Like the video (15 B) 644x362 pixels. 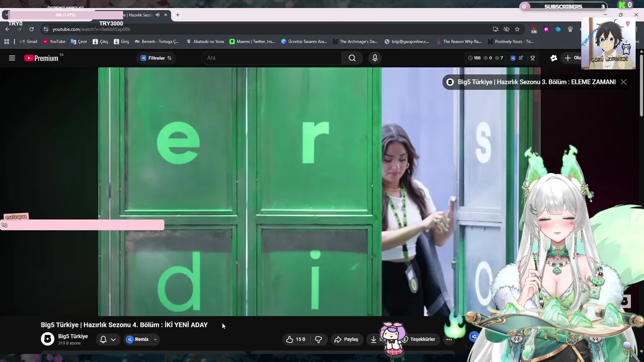[x=296, y=339]
